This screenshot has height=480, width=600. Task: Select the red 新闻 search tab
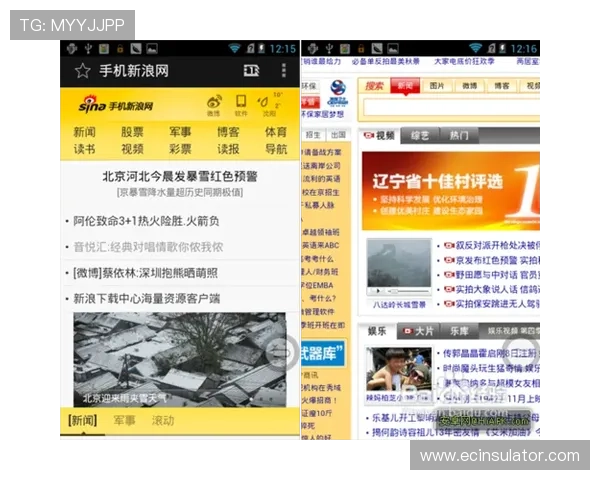pos(405,86)
